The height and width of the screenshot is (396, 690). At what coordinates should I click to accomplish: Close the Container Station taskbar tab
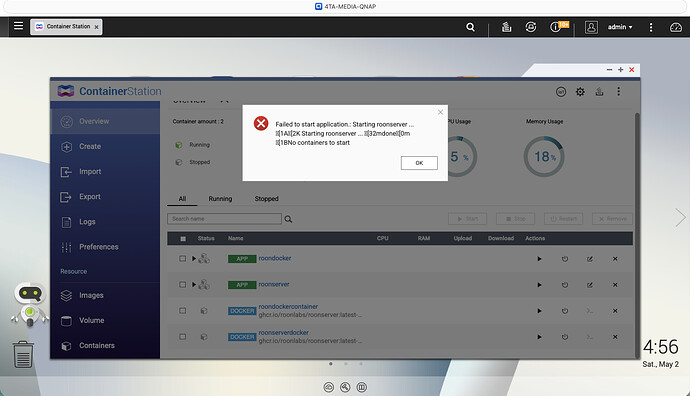(x=96, y=27)
